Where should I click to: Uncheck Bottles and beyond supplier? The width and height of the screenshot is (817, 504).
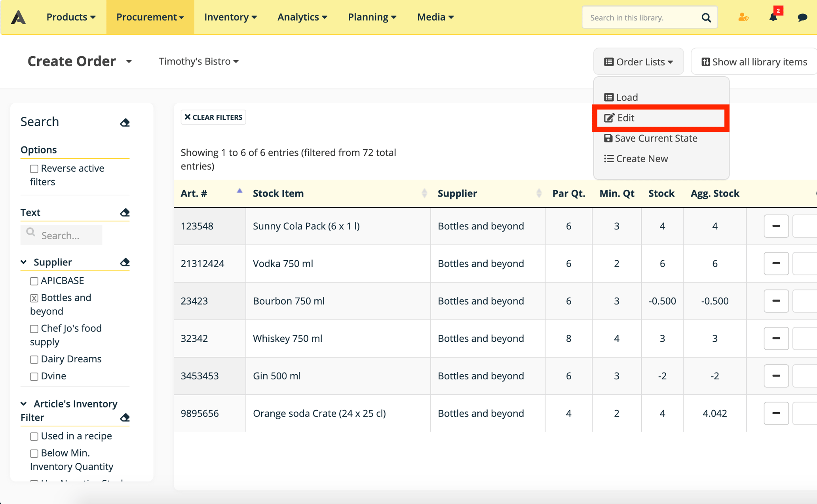click(34, 298)
